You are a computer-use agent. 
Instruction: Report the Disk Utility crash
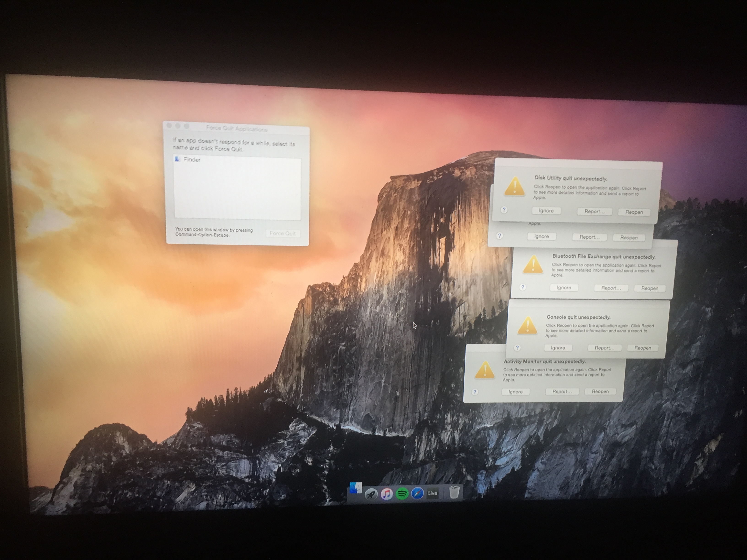594,211
